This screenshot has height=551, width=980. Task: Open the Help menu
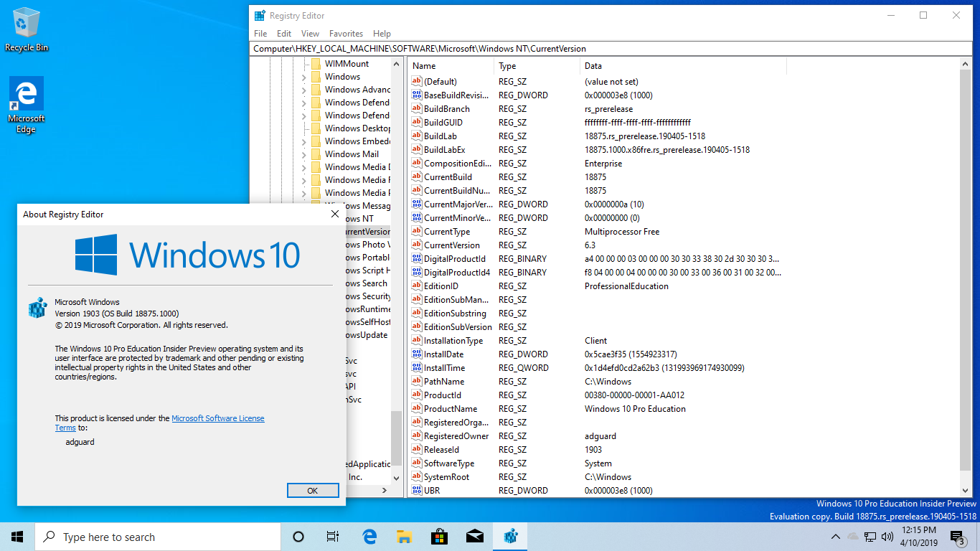click(x=382, y=34)
